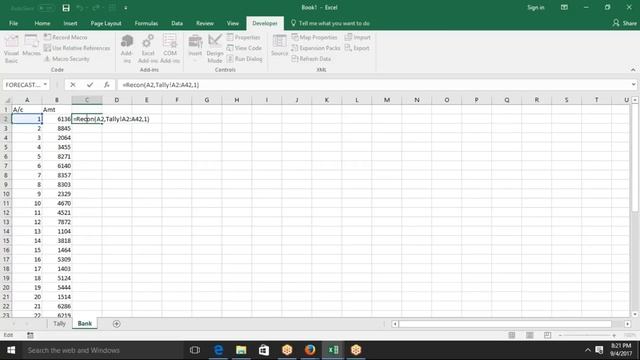This screenshot has width=640, height=360.
Task: Switch to the Data tab
Action: click(x=177, y=23)
